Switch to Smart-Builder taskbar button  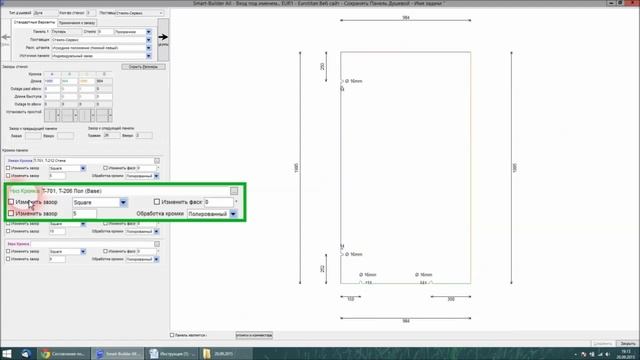[118, 354]
